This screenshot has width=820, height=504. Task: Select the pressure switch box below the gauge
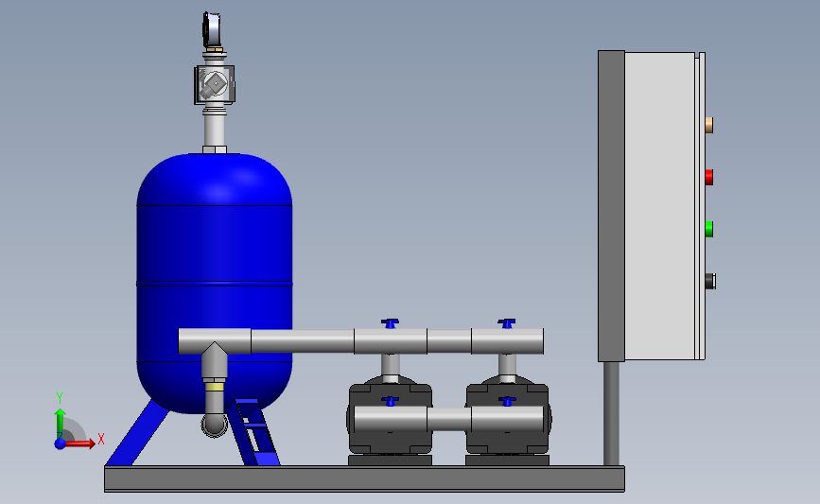point(215,84)
